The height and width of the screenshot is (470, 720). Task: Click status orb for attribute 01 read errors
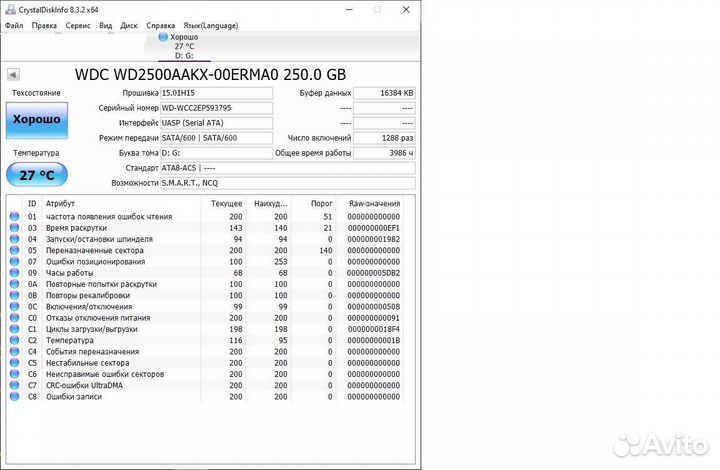coord(15,216)
